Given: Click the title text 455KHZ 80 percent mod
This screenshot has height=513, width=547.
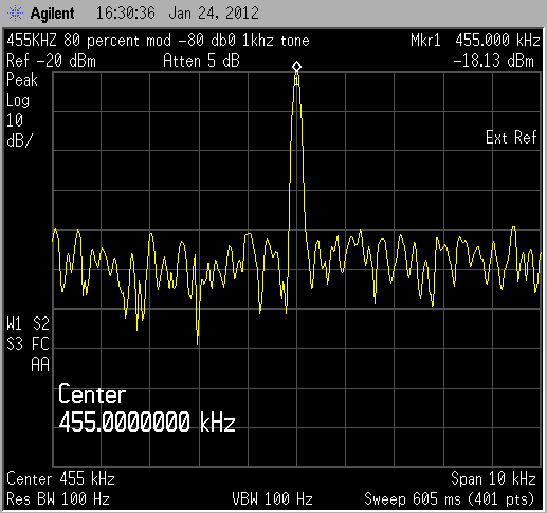Looking at the screenshot, I should 89,40.
